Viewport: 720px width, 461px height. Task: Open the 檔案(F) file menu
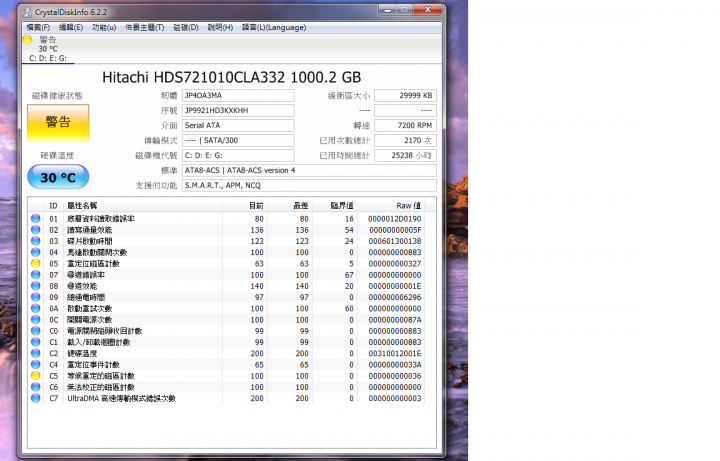click(x=38, y=28)
